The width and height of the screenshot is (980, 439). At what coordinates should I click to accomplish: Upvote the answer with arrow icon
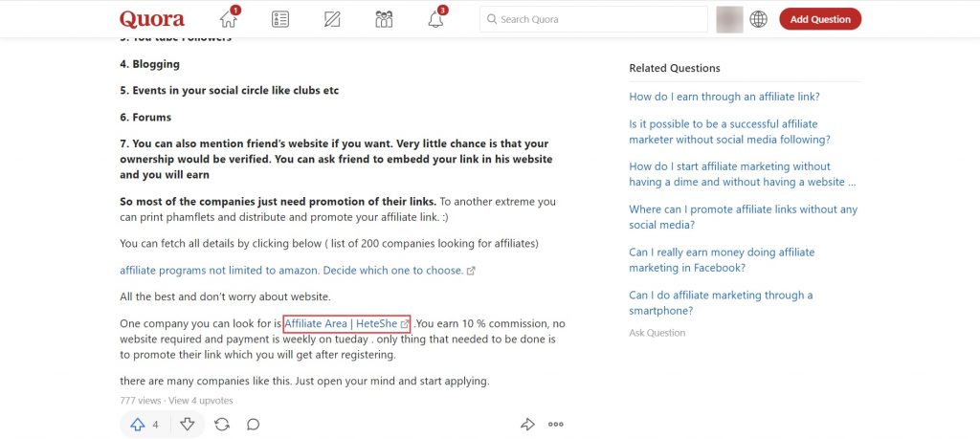click(138, 425)
